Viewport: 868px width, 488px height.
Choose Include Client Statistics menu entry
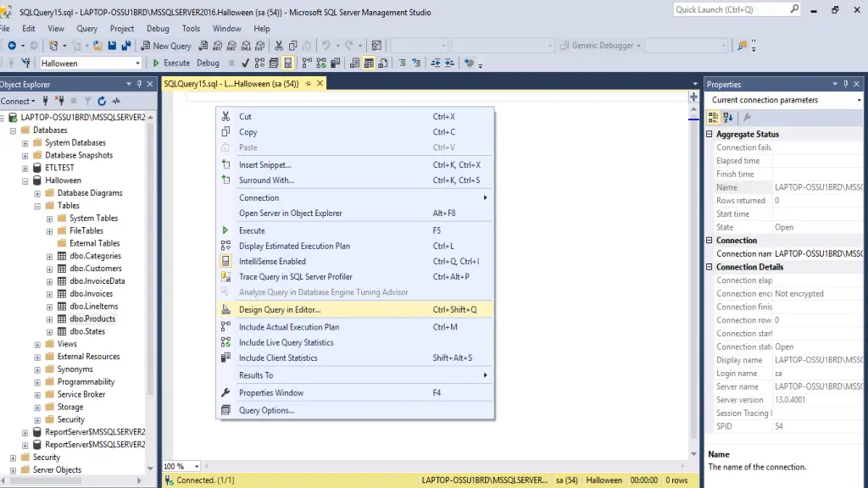[355, 358]
